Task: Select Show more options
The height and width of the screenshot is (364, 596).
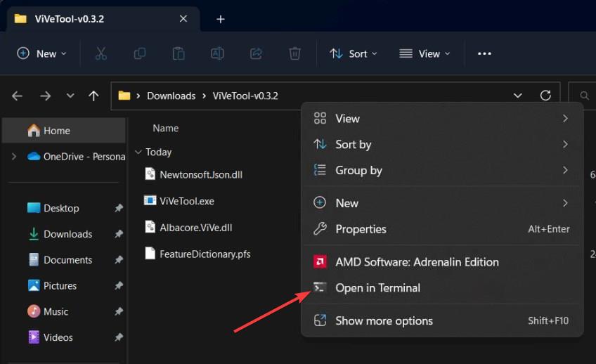Action: tap(441, 320)
